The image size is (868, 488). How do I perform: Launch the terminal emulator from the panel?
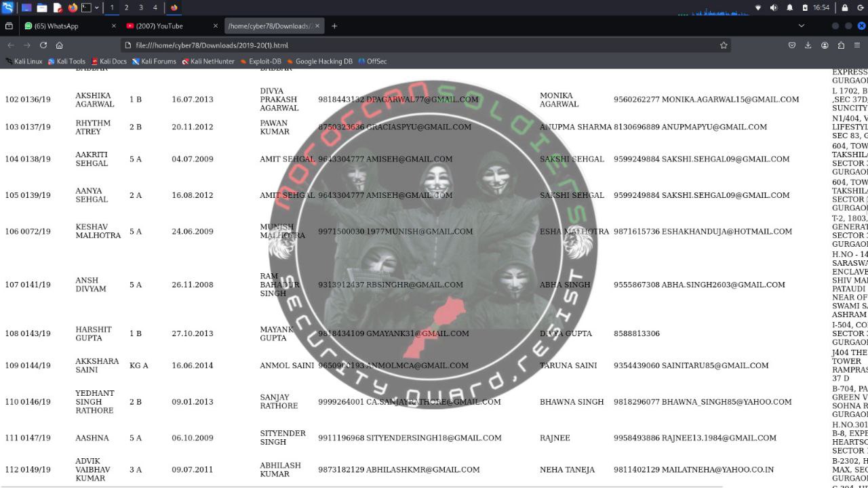86,7
